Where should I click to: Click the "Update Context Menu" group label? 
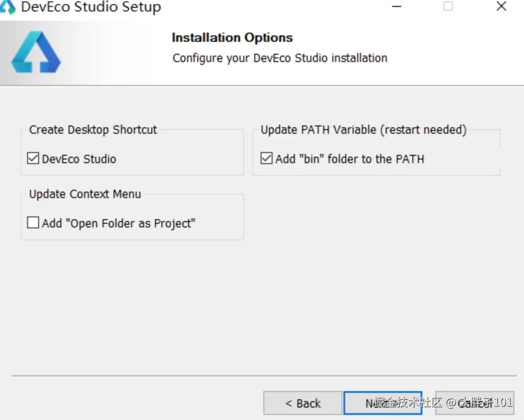85,194
